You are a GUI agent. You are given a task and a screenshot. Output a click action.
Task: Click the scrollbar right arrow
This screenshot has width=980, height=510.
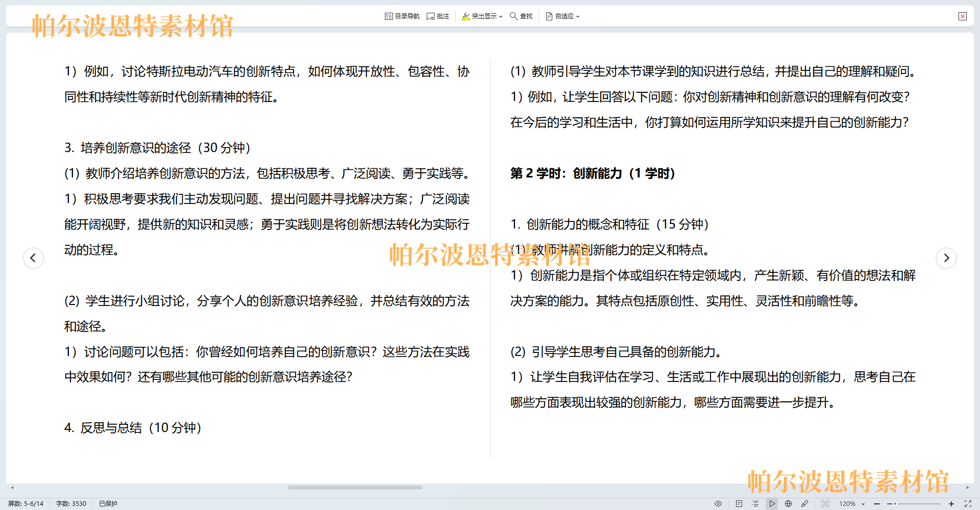[968, 488]
